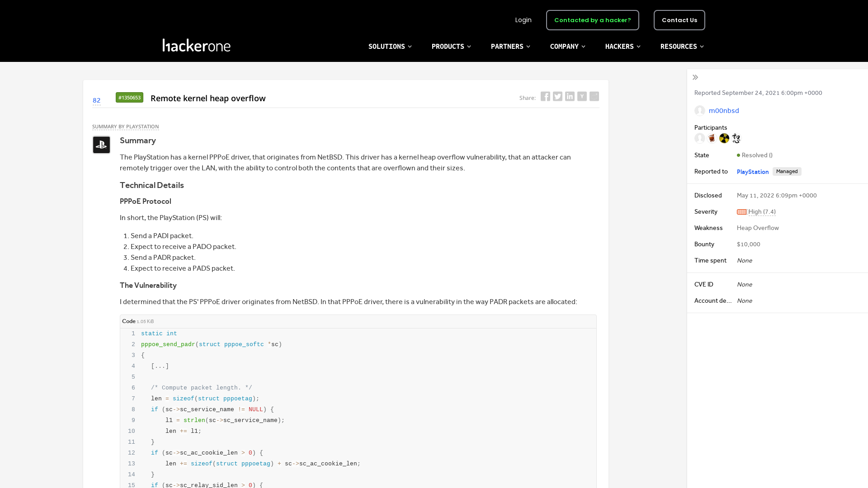This screenshot has width=868, height=488.
Task: Click the Remote kernel heap overflow title
Action: pyautogui.click(x=208, y=99)
